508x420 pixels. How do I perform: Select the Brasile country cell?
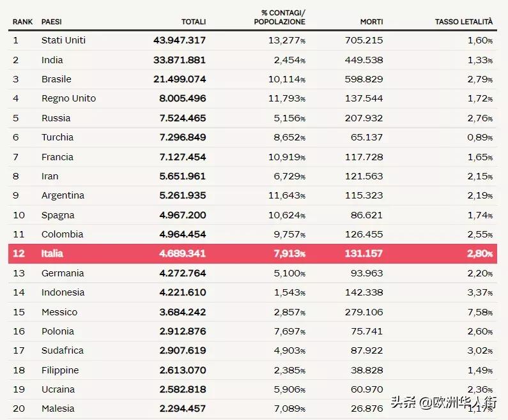(56, 79)
